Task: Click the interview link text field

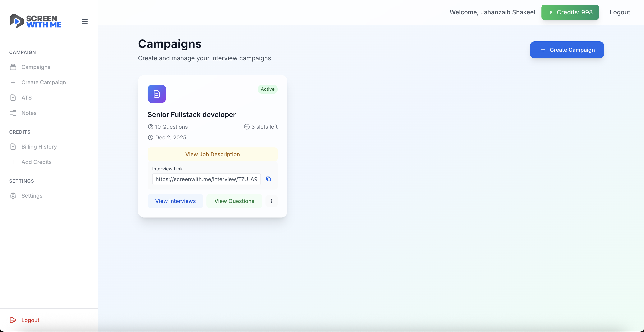Action: tap(206, 179)
